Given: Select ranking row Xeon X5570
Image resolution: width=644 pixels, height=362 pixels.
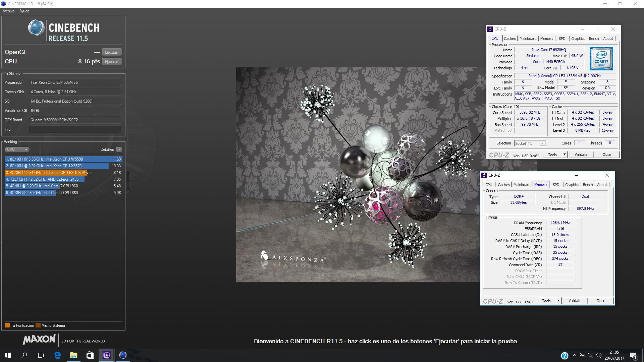Looking at the screenshot, I should (x=63, y=166).
